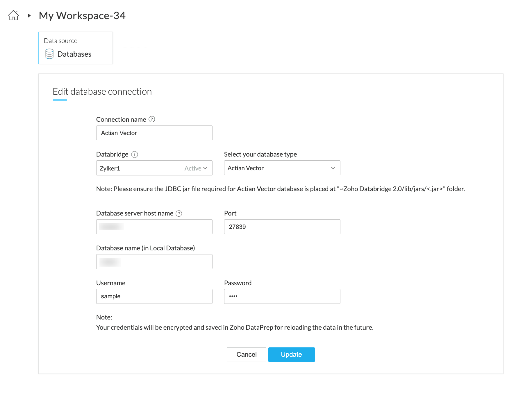The image size is (532, 402).
Task: Click the breadcrumb arrow beside home
Action: click(x=29, y=15)
